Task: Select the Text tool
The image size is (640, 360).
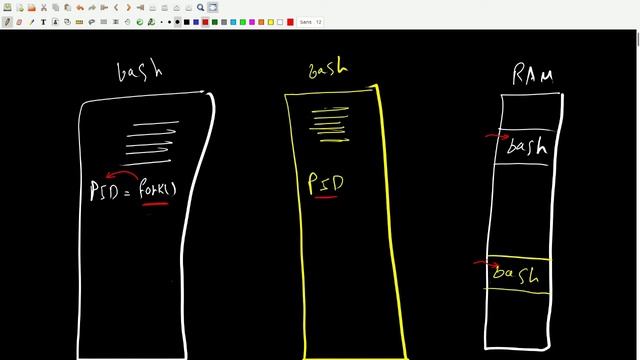Action: [43, 22]
